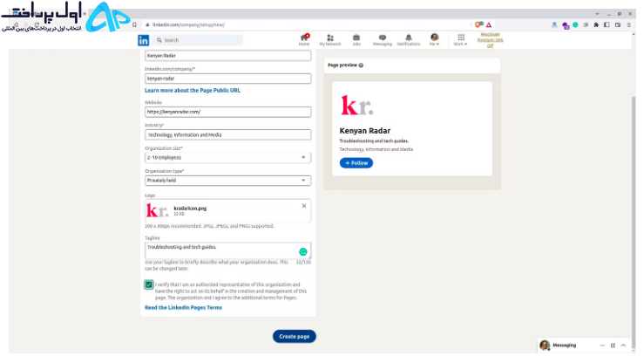Open the Organization size dropdown
Image resolution: width=644 pixels, height=356 pixels.
tap(228, 157)
